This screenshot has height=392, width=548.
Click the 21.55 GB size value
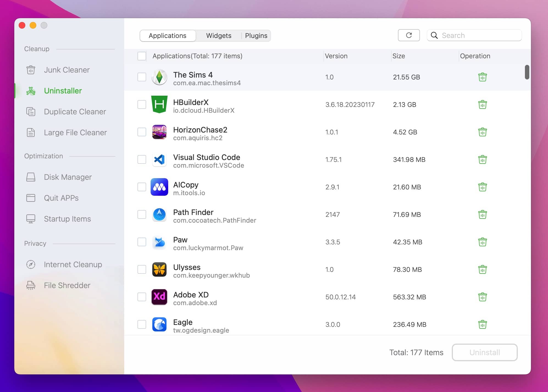point(406,77)
